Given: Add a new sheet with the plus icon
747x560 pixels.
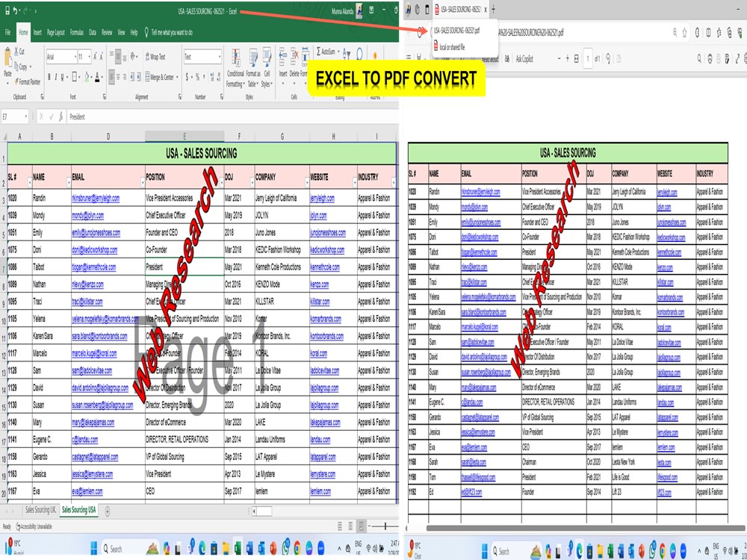Looking at the screenshot, I should (x=107, y=511).
